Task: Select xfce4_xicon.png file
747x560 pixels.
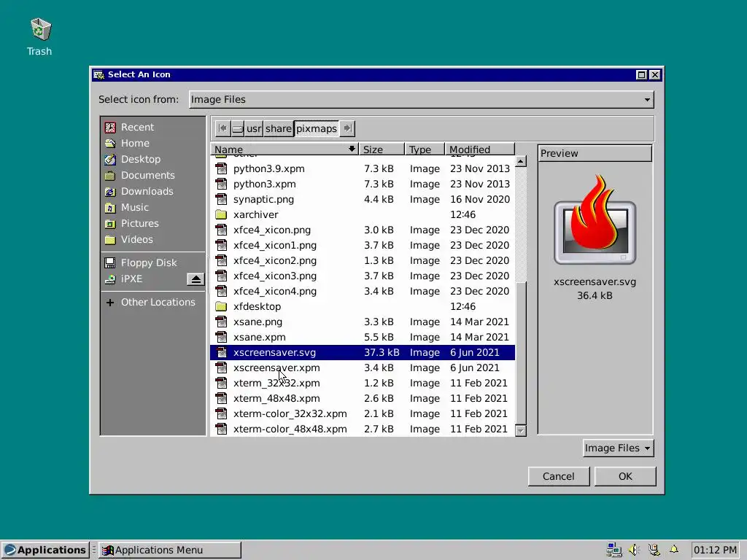Action: point(362,230)
